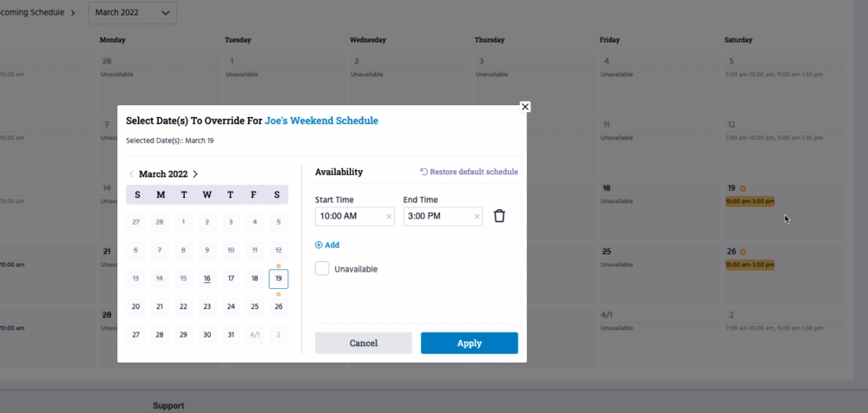Restore the default schedule
Viewport: 868px width, 413px height.
(x=469, y=172)
